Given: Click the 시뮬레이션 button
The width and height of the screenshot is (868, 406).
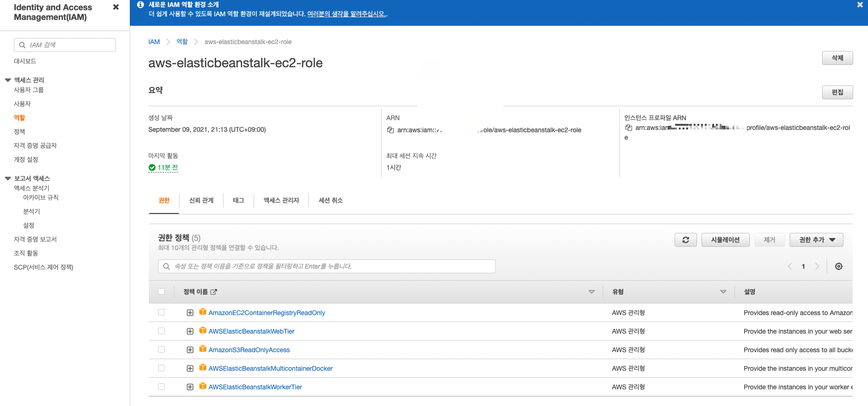Looking at the screenshot, I should 725,240.
